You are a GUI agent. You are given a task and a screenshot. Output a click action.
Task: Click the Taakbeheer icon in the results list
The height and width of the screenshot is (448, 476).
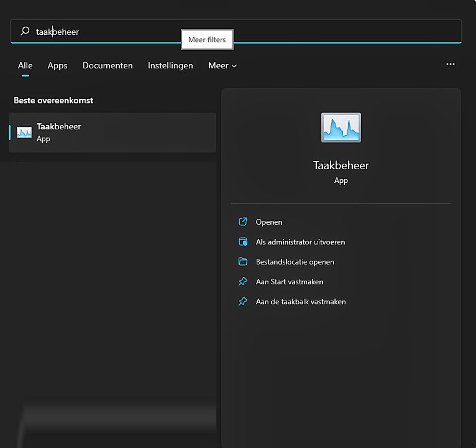[x=25, y=132]
